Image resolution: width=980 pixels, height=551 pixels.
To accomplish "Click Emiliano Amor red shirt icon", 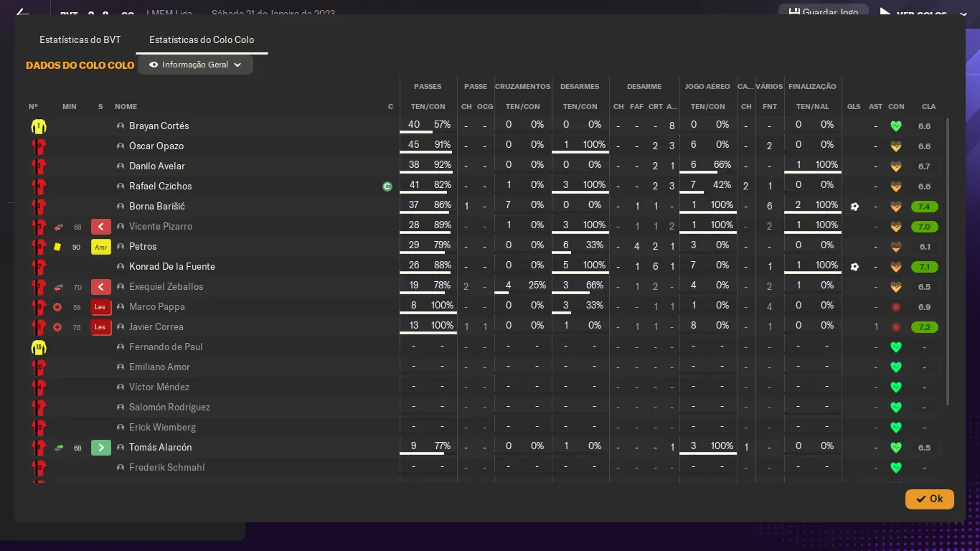I will (x=38, y=367).
